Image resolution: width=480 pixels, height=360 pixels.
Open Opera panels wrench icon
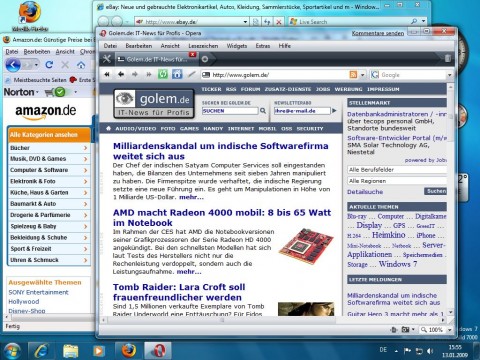(107, 59)
